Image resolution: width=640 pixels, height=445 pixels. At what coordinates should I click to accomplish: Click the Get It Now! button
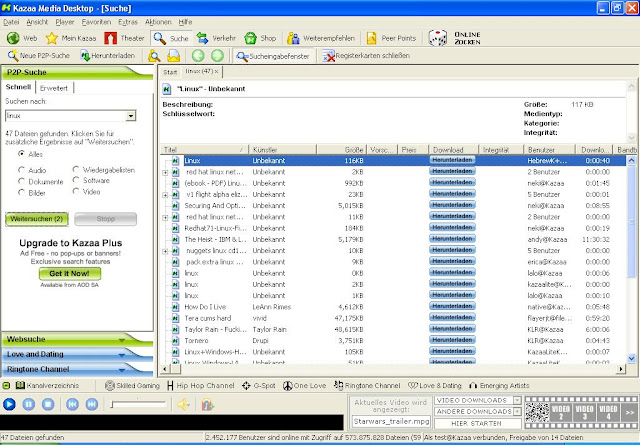70,274
